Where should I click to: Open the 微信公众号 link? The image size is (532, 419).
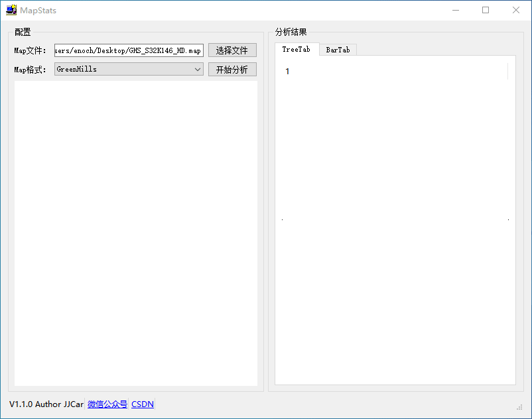107,404
